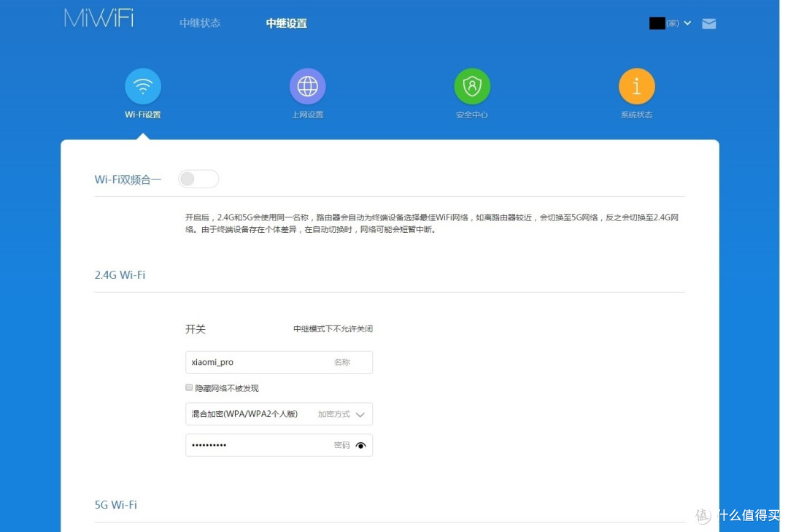The image size is (788, 532).
Task: Click the 2.4G Wi-Fi section heading
Action: 120,275
